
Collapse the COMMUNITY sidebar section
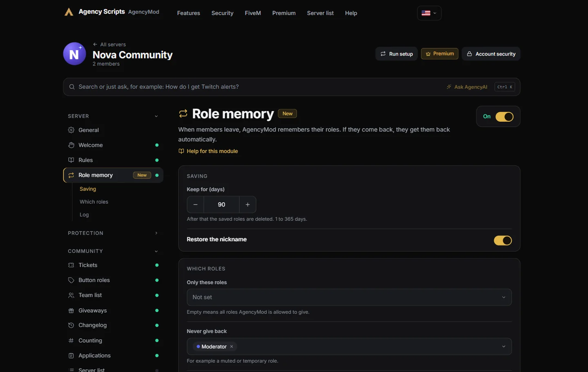(x=113, y=251)
